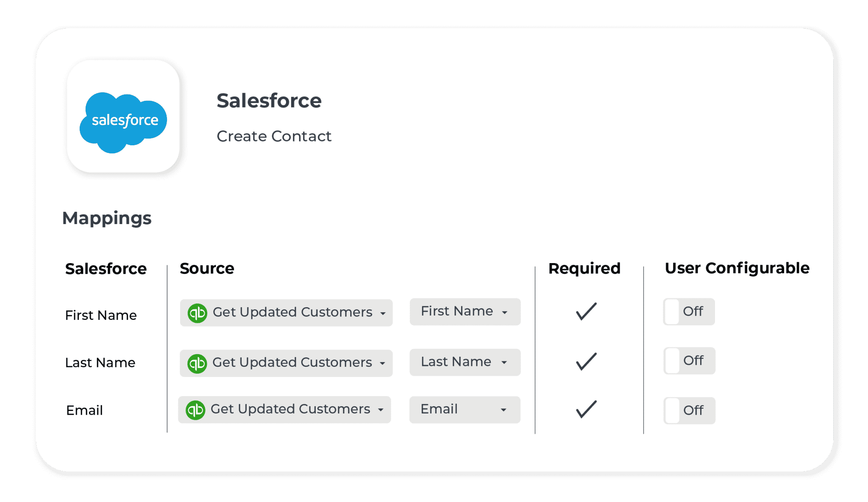Enable User Configurable for Last Name
This screenshot has height=502, width=868.
(x=688, y=361)
